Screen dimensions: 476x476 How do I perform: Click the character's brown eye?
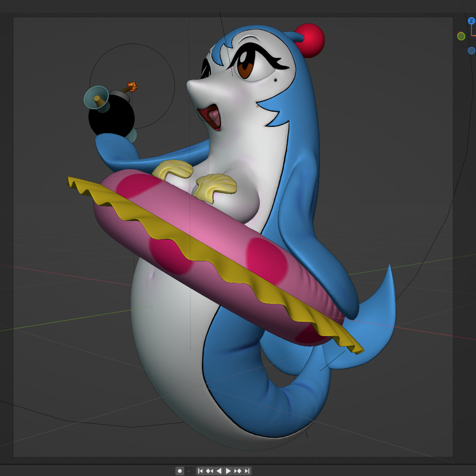coord(245,68)
